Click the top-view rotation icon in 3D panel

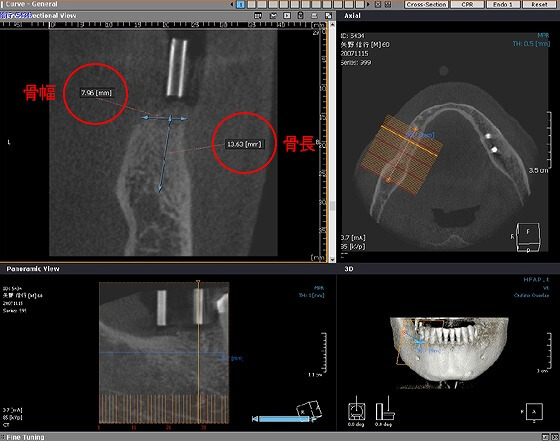click(x=356, y=409)
